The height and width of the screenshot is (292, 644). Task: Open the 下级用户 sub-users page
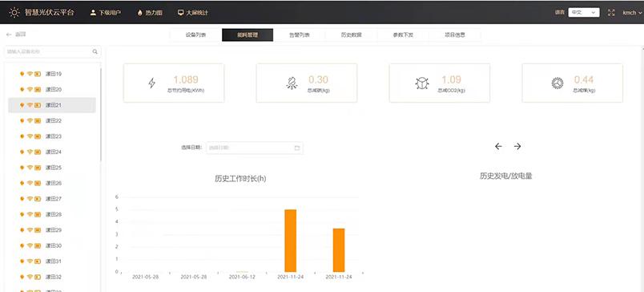coord(106,13)
